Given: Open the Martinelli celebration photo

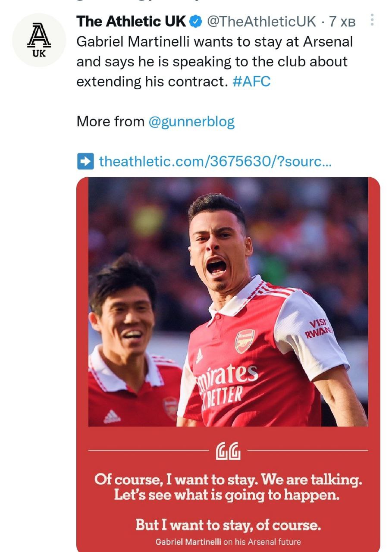Looking at the screenshot, I should click(228, 302).
